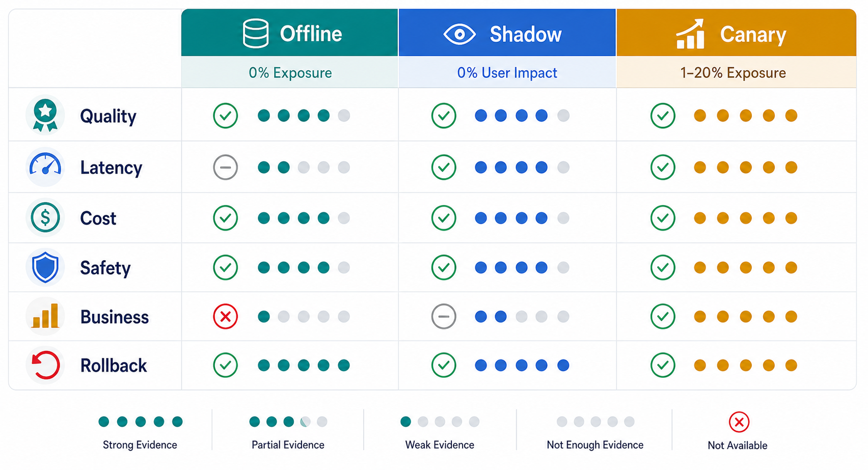The width and height of the screenshot is (868, 470).
Task: Click the Canary Cost green checkmark
Action: [663, 218]
